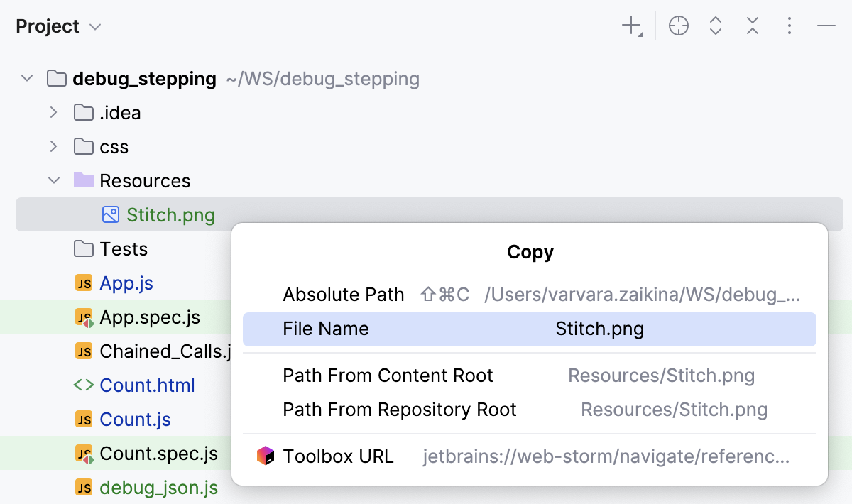
Task: Click the Collapse All icon
Action: (x=752, y=26)
